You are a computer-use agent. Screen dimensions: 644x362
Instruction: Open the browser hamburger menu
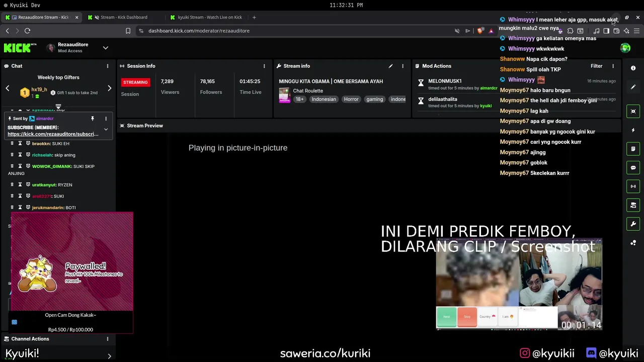(636, 31)
